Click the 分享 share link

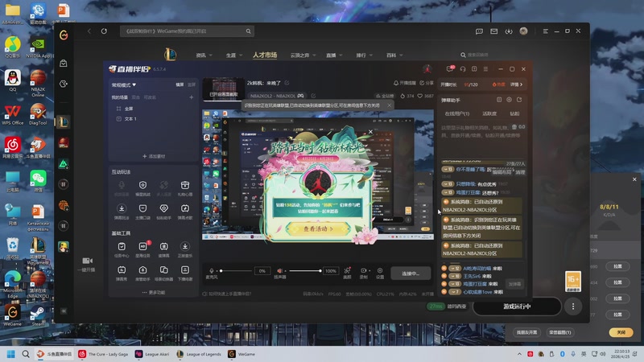point(427,83)
